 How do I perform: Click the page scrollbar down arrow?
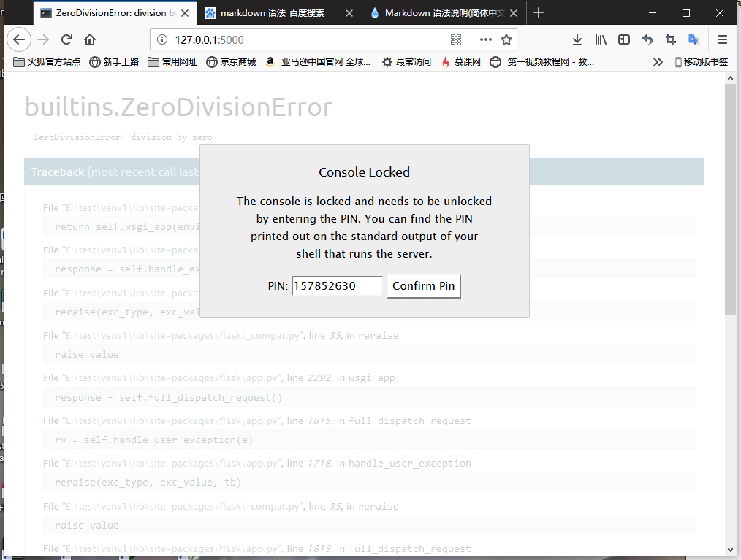click(730, 550)
